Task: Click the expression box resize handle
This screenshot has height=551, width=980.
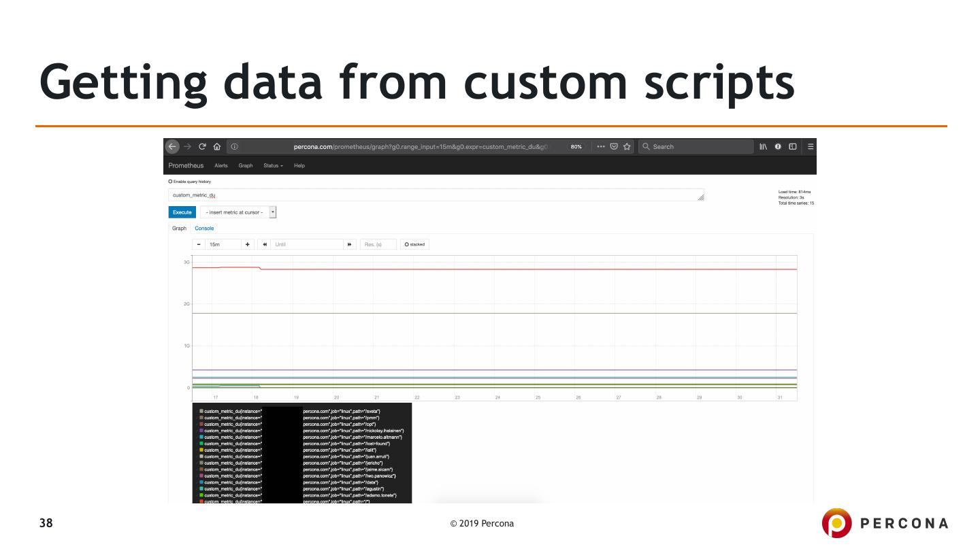Action: 700,197
